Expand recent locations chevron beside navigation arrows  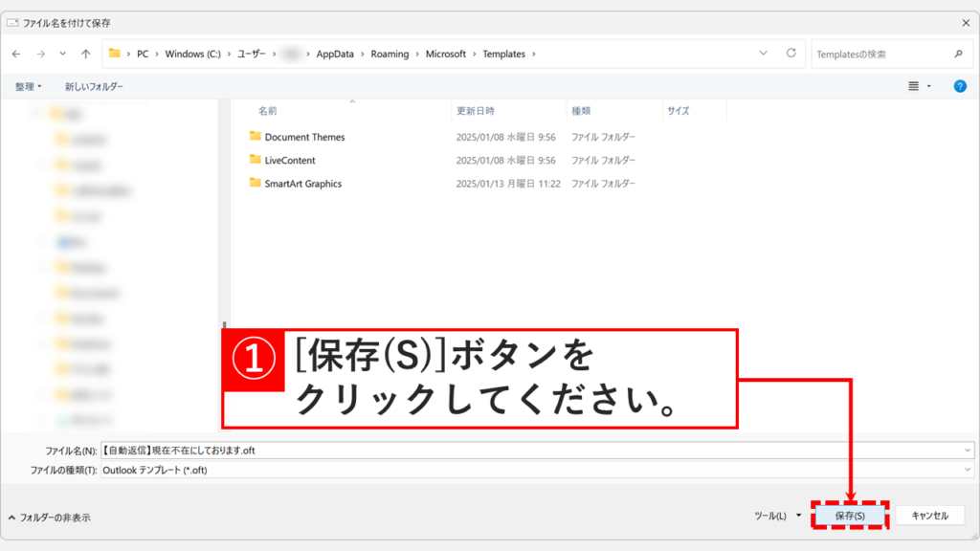point(61,55)
